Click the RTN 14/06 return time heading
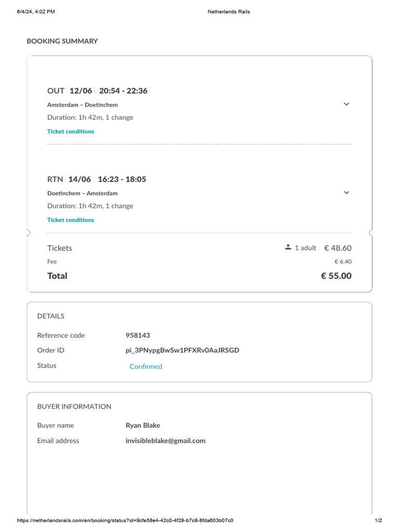 tap(97, 179)
